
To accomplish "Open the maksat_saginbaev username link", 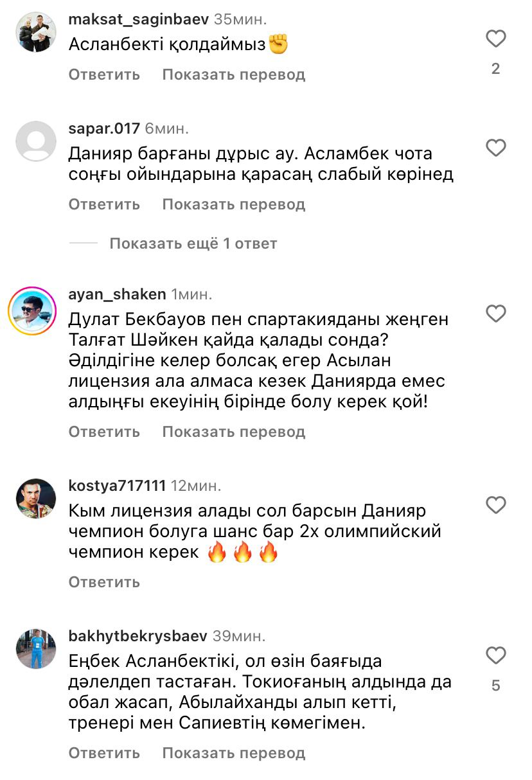I will click(x=138, y=19).
